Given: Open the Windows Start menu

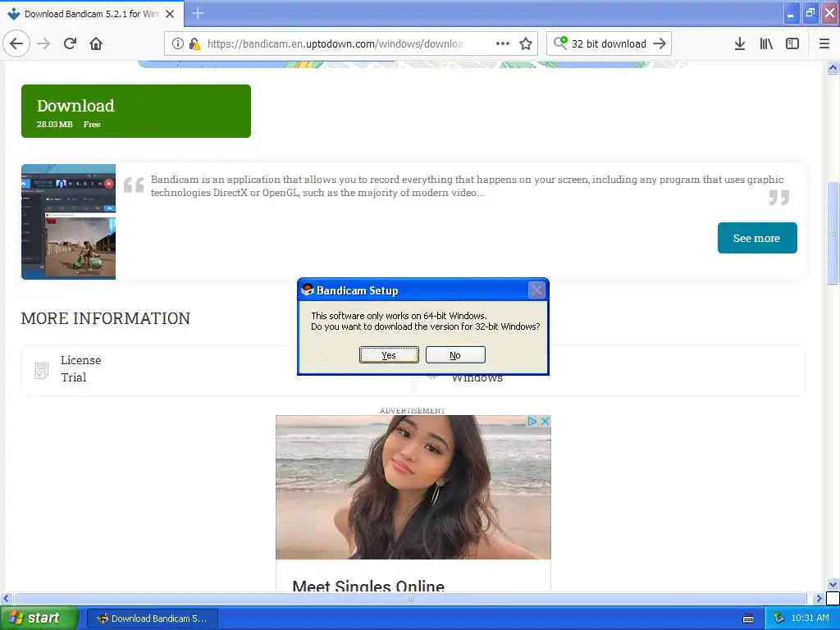Looking at the screenshot, I should (39, 619).
